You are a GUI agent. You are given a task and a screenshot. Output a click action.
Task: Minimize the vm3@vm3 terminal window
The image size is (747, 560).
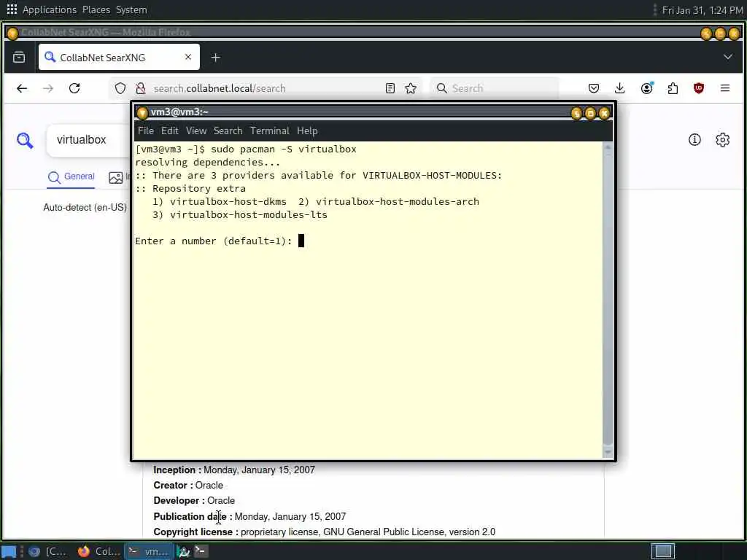576,113
